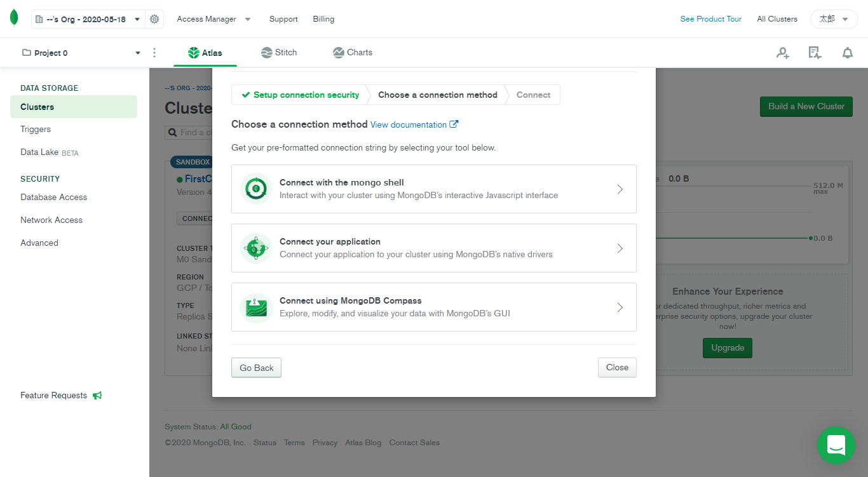
Task: Open the Support page
Action: pos(283,19)
